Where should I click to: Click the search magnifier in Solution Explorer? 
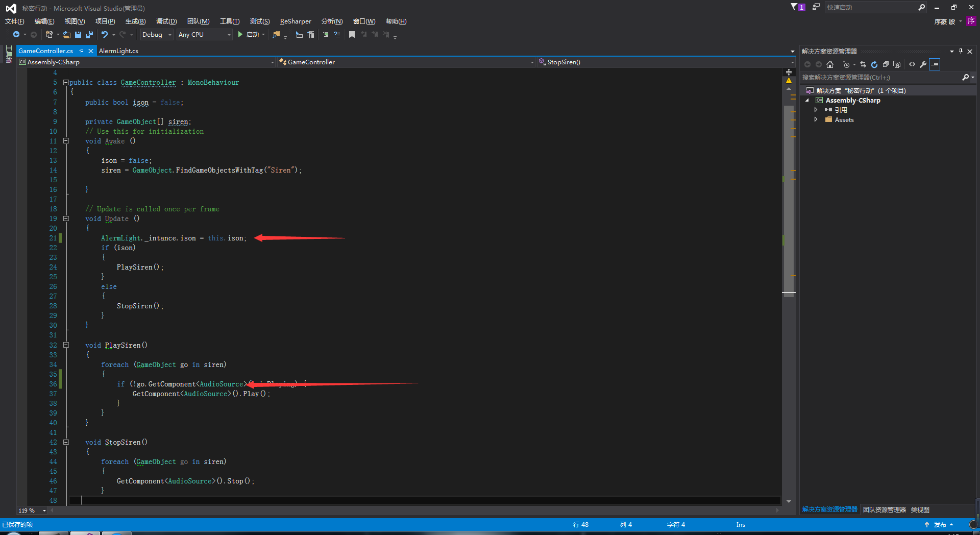[966, 78]
